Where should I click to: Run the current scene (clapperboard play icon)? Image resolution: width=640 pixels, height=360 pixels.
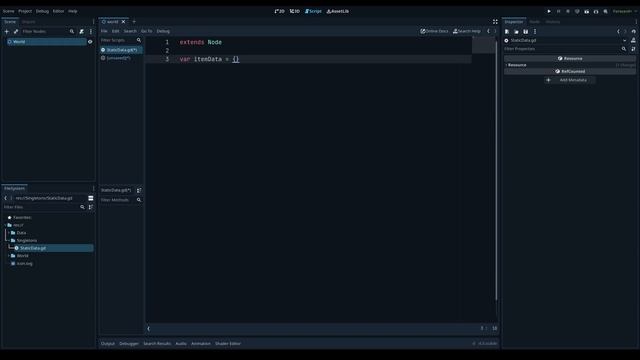tap(587, 11)
